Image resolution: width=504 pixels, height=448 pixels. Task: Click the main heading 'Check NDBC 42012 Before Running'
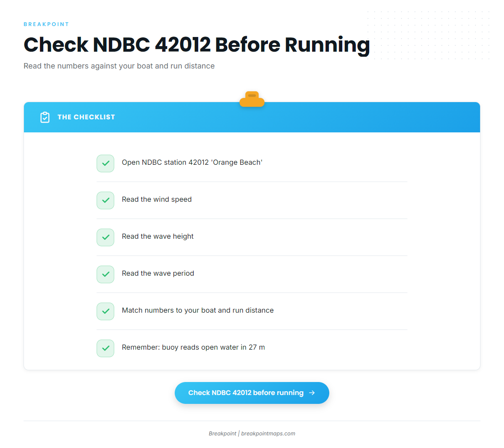click(x=197, y=45)
